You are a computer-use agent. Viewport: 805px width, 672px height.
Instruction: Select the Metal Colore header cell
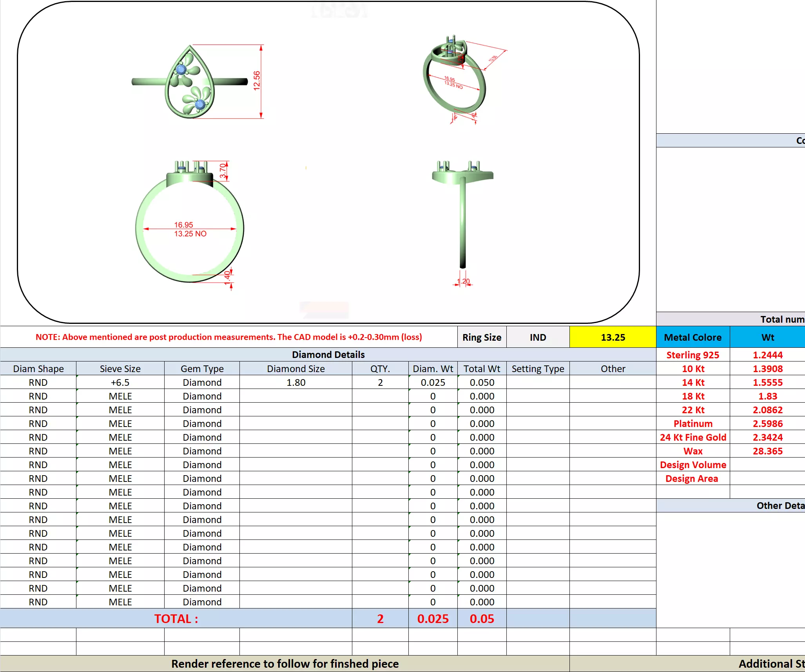click(693, 337)
